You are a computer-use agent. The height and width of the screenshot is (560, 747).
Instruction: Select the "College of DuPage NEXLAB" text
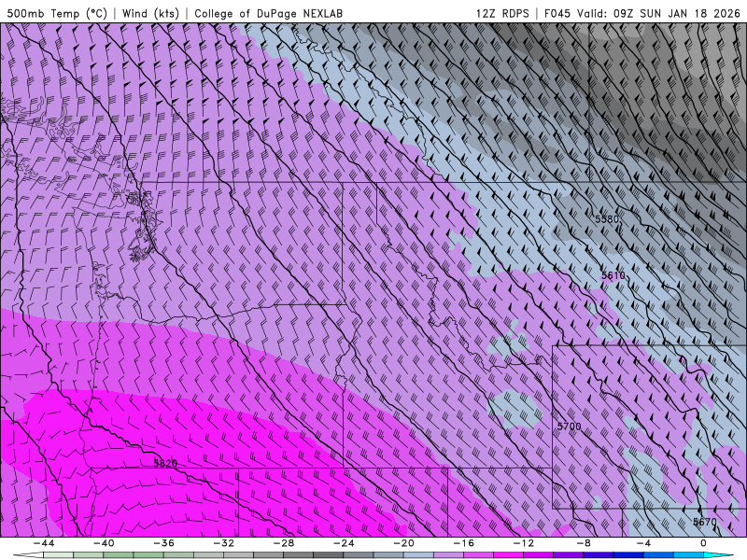tap(268, 13)
